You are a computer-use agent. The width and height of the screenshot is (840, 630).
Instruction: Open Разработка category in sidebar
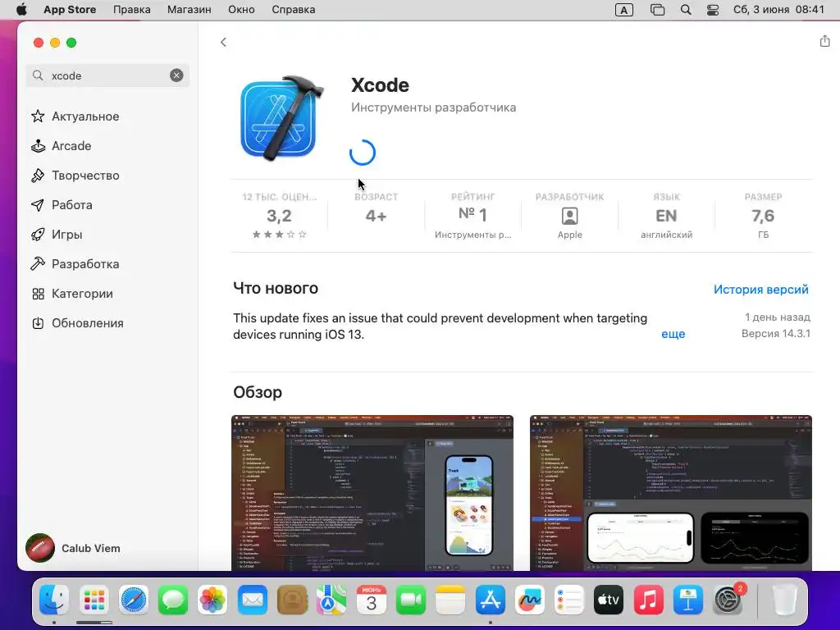75,263
